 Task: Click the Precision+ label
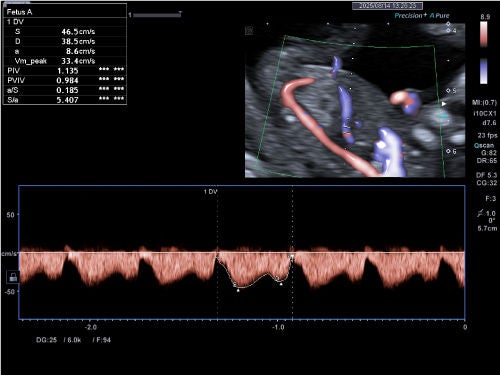(410, 15)
